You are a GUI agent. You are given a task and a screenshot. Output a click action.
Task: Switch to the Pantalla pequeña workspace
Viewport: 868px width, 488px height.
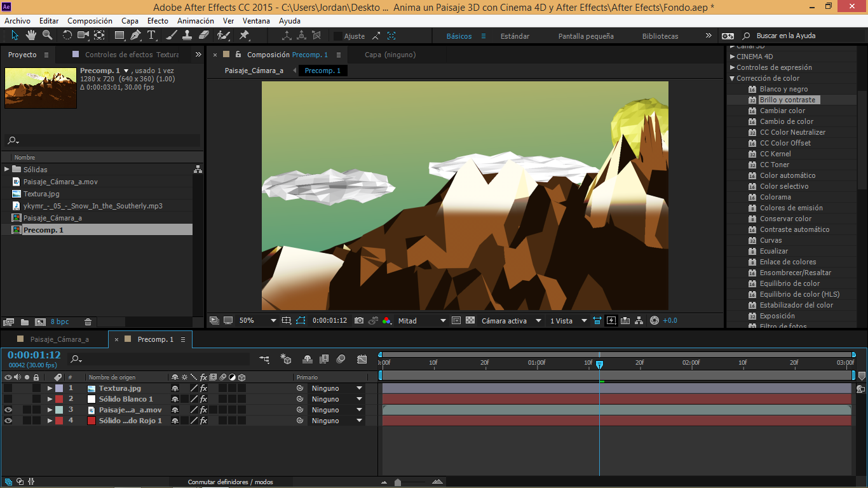tap(586, 36)
